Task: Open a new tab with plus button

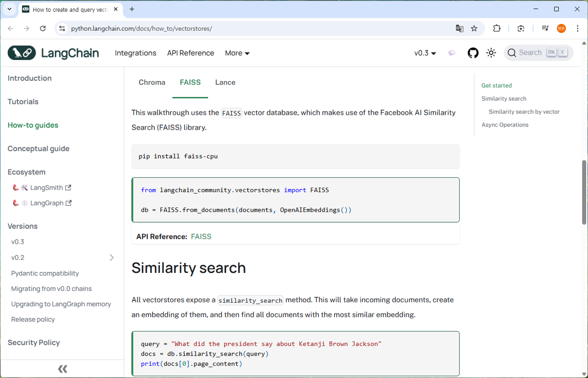Action: pos(132,9)
